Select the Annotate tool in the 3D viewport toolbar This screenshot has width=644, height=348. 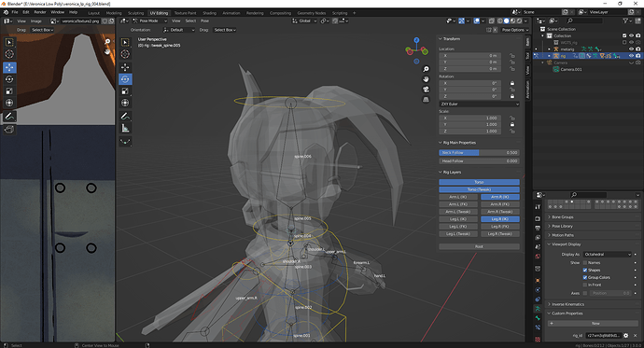coord(125,117)
